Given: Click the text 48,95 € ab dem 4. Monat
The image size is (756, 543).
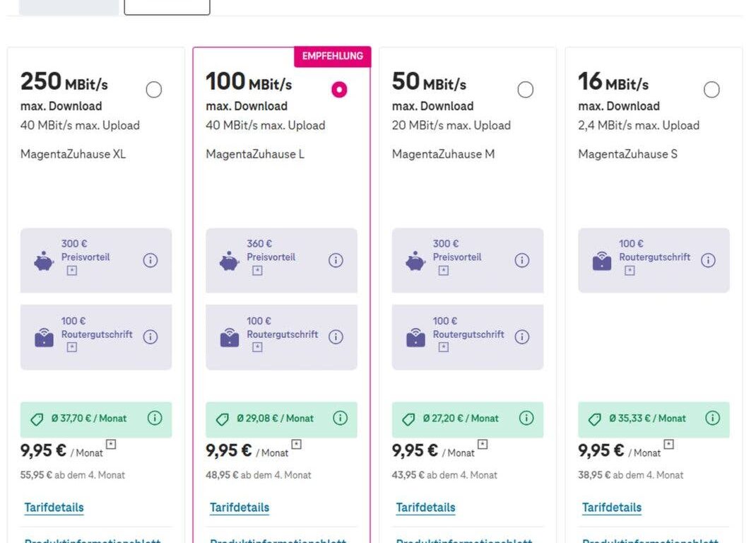Looking at the screenshot, I should click(259, 475).
